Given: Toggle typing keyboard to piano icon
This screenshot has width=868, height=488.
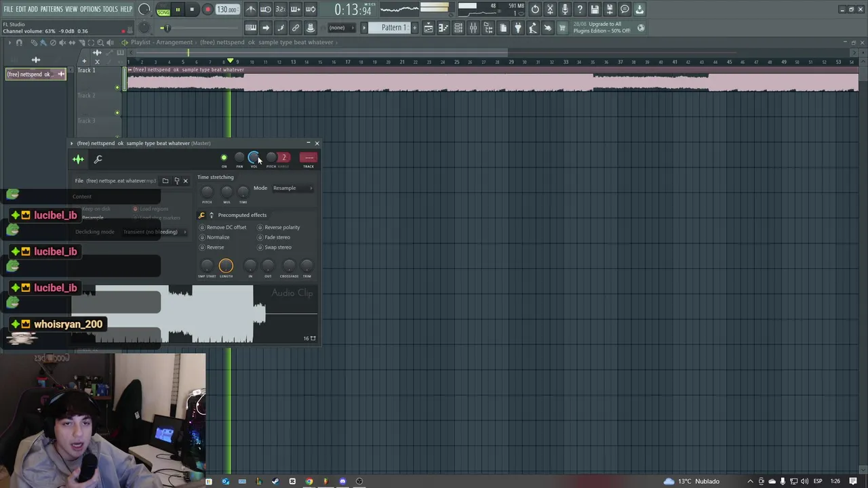Looking at the screenshot, I should [251, 28].
